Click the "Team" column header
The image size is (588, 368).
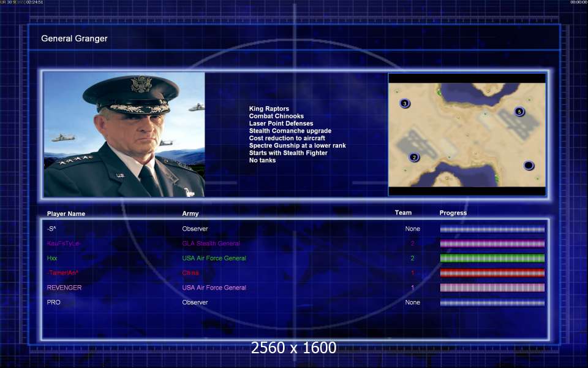coord(403,213)
